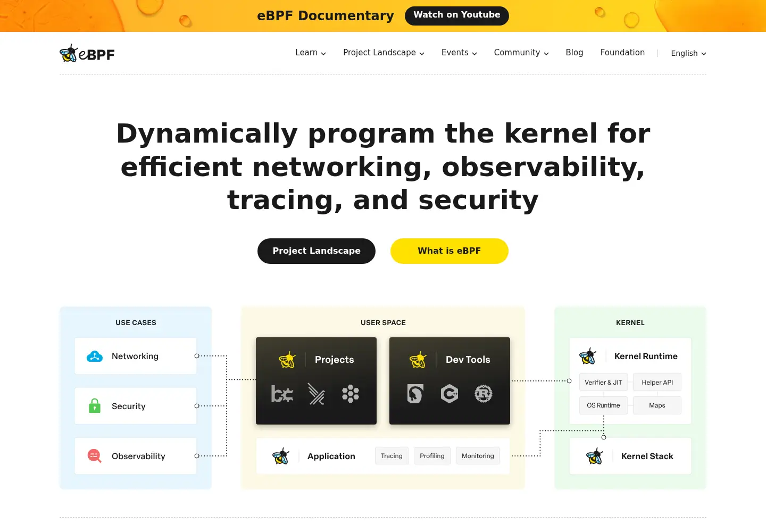766x532 pixels.
Task: Click the Monitoring tag
Action: pos(478,456)
